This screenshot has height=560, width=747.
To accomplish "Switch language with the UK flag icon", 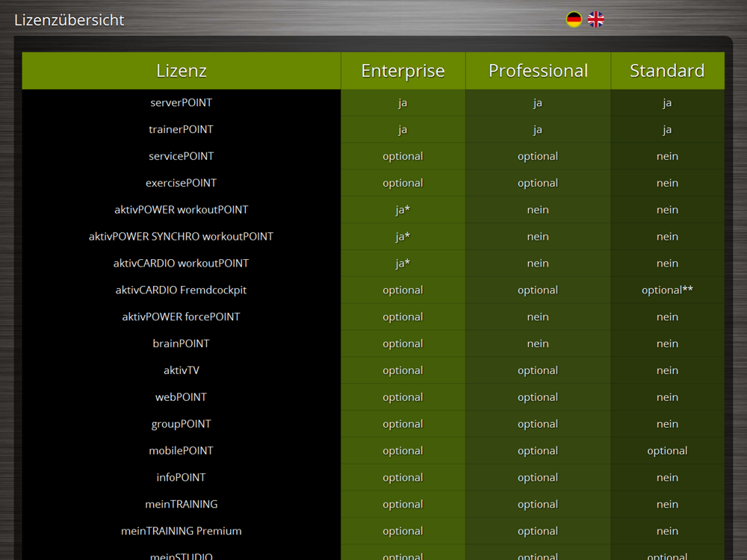I will point(595,19).
